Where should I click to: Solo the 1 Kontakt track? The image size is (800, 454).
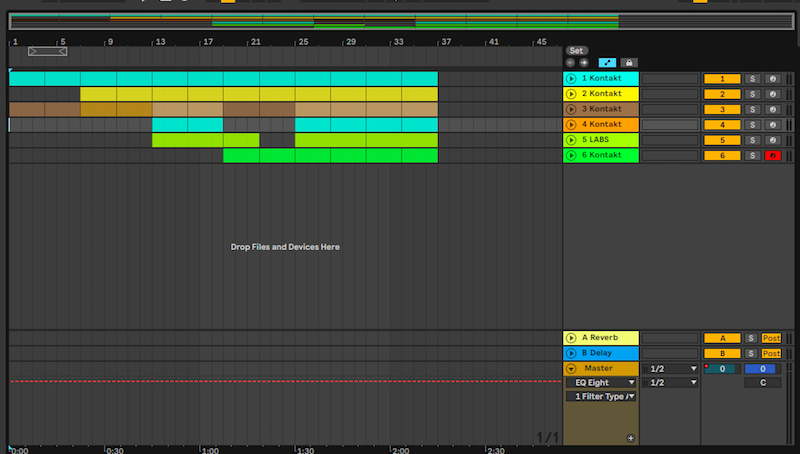[x=752, y=79]
